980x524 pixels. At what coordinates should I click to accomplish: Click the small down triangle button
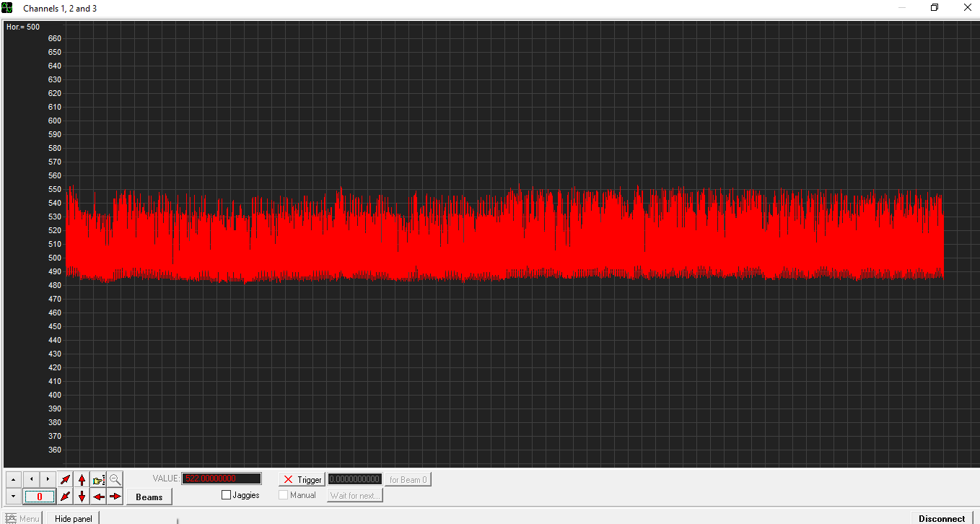(x=14, y=497)
